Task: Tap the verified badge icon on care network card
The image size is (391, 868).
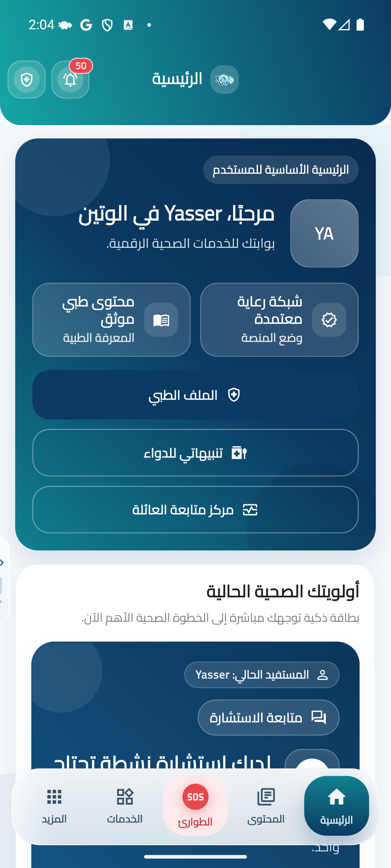Action: coord(329,320)
